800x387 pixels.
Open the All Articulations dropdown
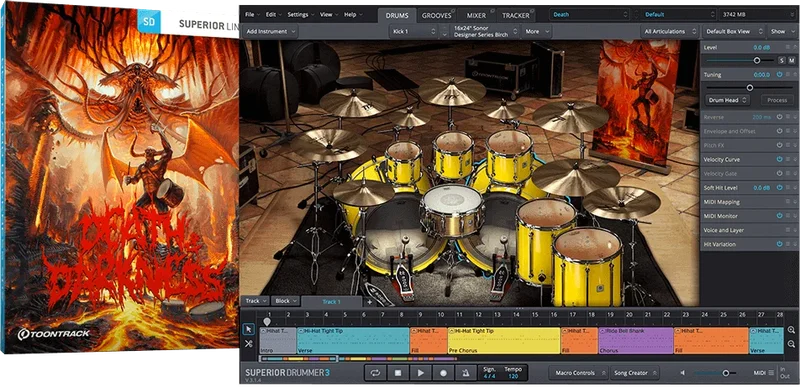pyautogui.click(x=670, y=32)
